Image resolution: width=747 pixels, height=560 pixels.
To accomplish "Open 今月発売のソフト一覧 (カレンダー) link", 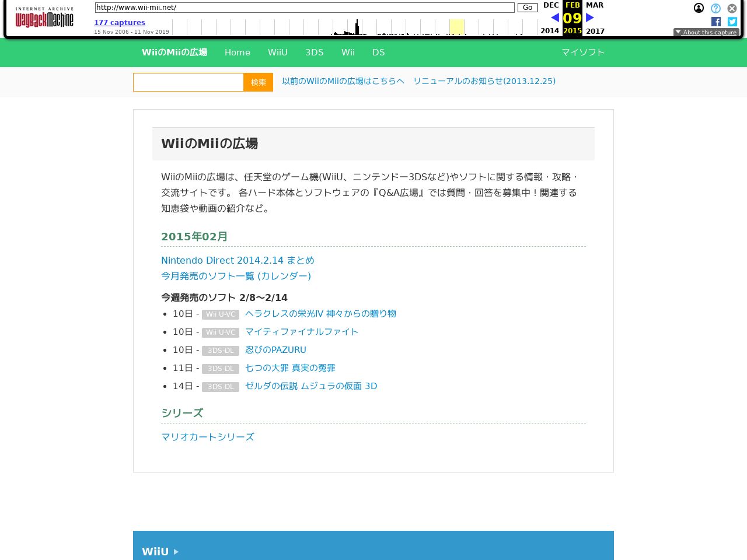I will pyautogui.click(x=236, y=276).
